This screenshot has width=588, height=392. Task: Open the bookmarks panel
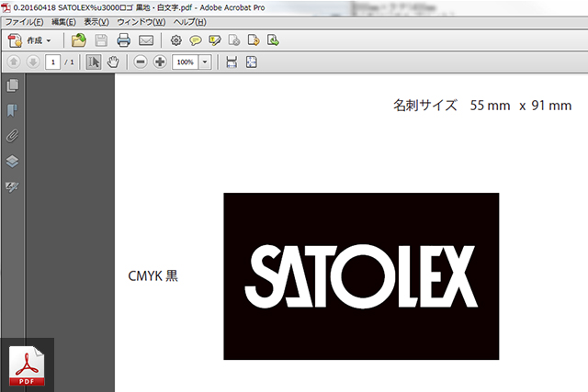click(12, 110)
